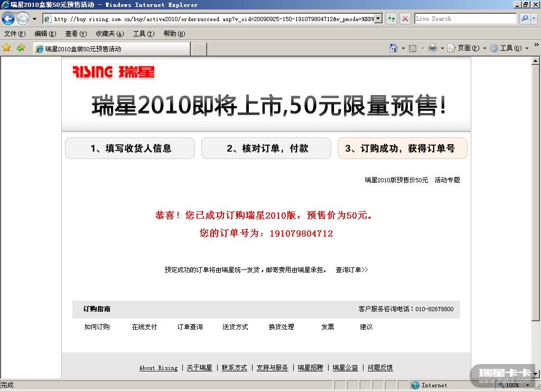
Task: Click step 1、填写收货人信息
Action: click(x=130, y=148)
